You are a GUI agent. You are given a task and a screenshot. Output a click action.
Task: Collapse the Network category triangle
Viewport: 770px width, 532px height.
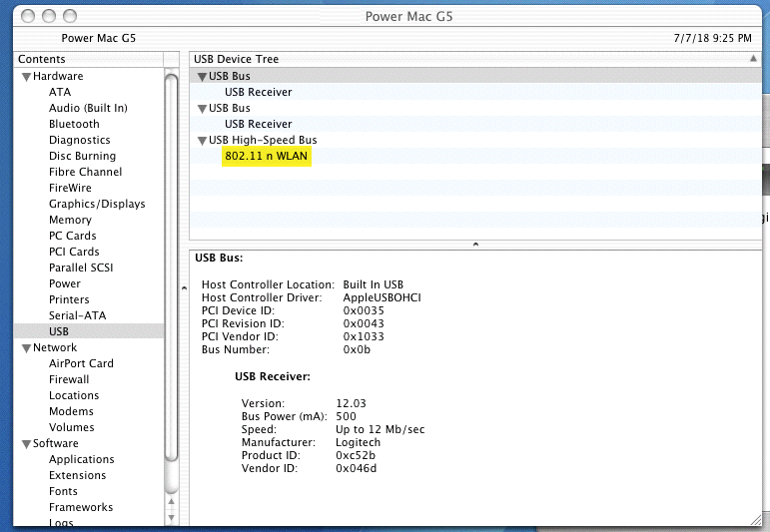tap(27, 348)
